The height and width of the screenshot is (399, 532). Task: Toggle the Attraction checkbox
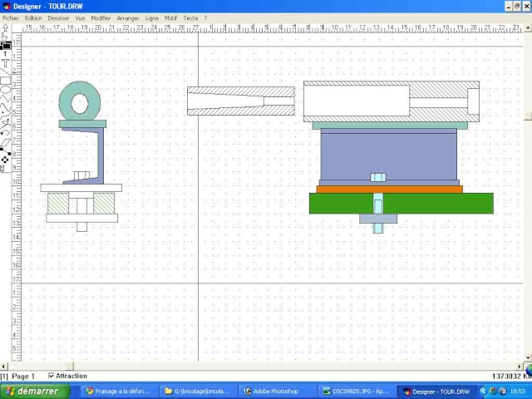coord(52,375)
